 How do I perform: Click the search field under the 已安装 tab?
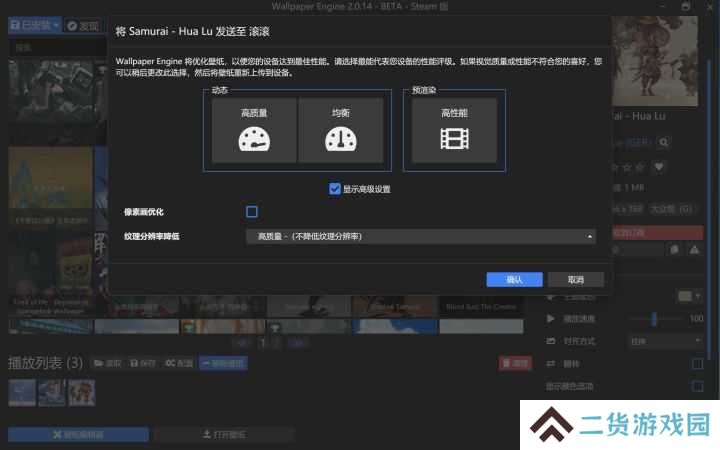click(x=57, y=48)
